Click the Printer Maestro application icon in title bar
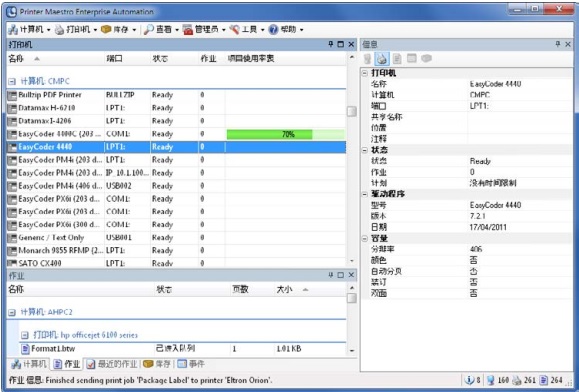 point(11,11)
